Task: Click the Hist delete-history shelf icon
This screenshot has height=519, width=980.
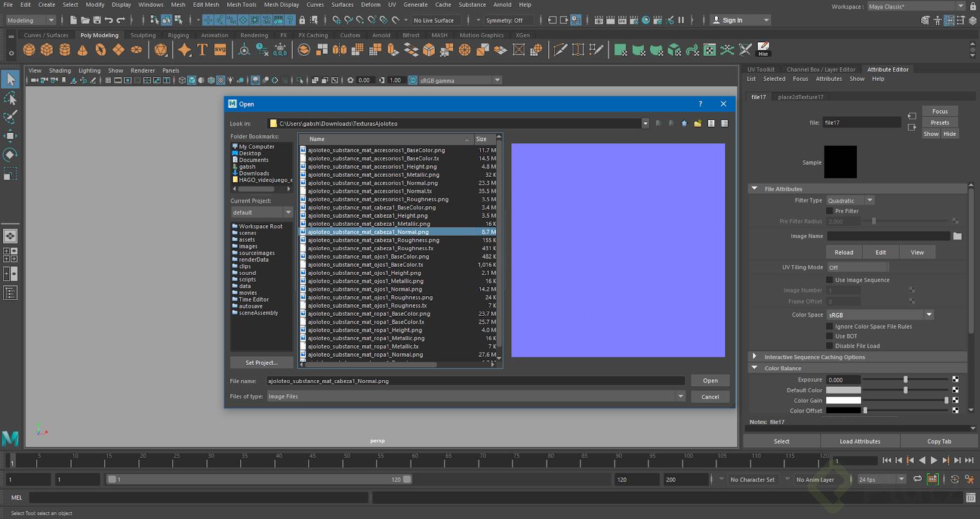Action: pos(763,50)
